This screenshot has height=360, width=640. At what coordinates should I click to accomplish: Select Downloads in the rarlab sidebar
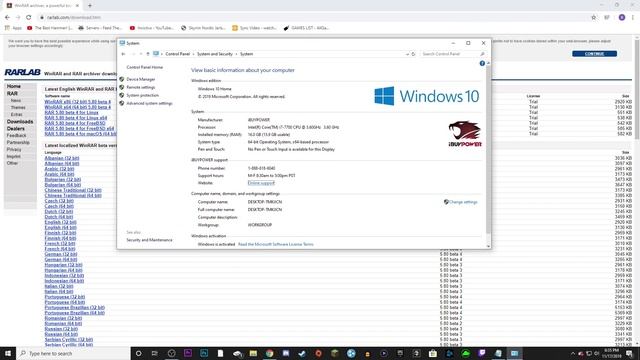[20, 122]
